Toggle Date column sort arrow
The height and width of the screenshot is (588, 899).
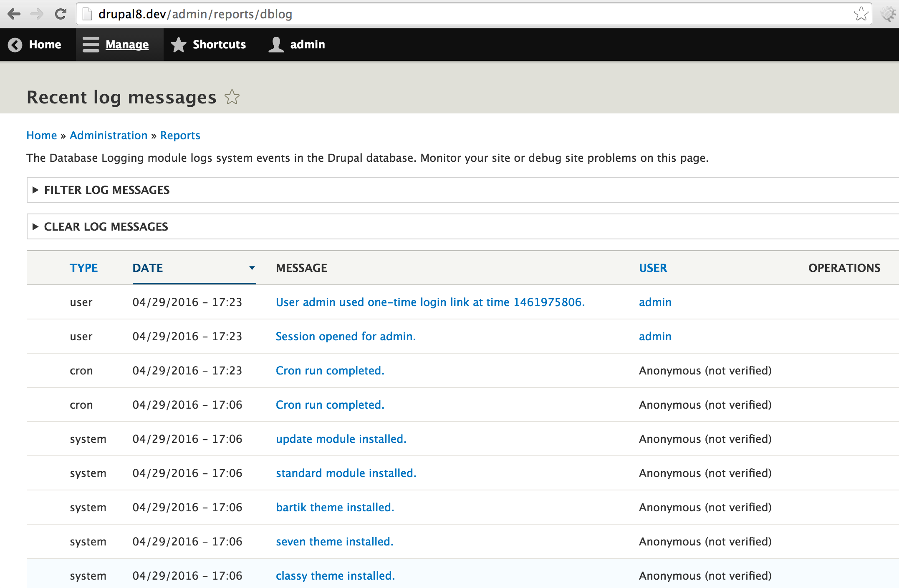pos(252,268)
